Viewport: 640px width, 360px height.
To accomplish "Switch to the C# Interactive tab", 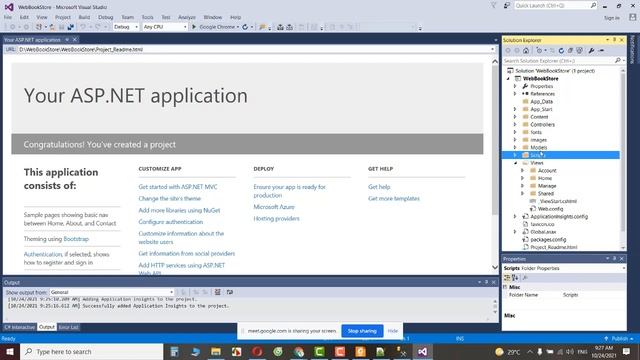I will coord(20,327).
